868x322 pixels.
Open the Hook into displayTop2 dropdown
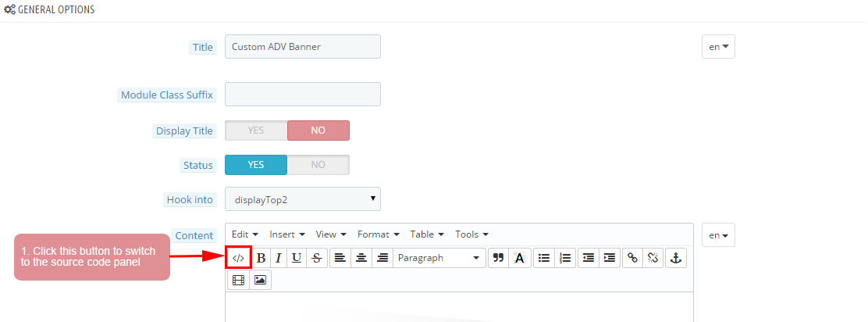pos(303,199)
